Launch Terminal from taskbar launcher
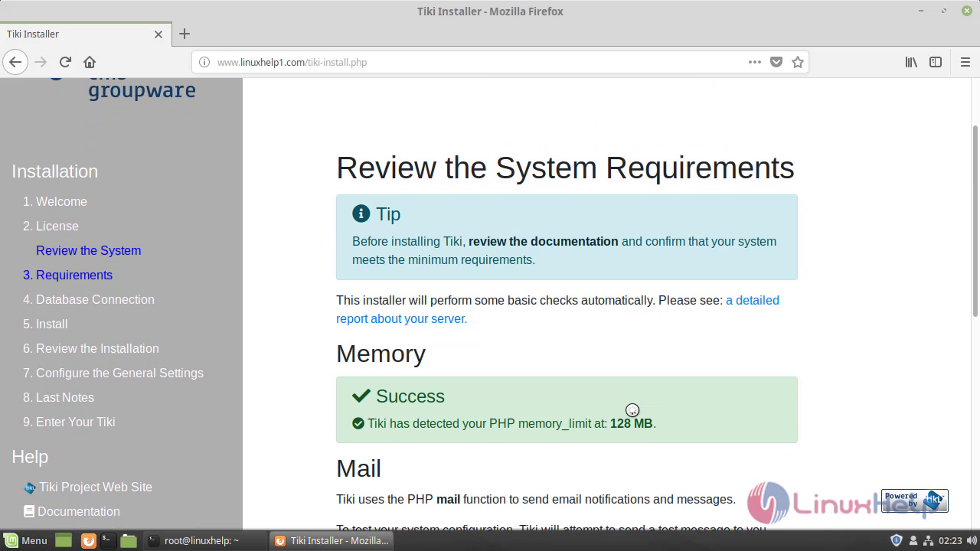Image resolution: width=980 pixels, height=551 pixels. 108,540
